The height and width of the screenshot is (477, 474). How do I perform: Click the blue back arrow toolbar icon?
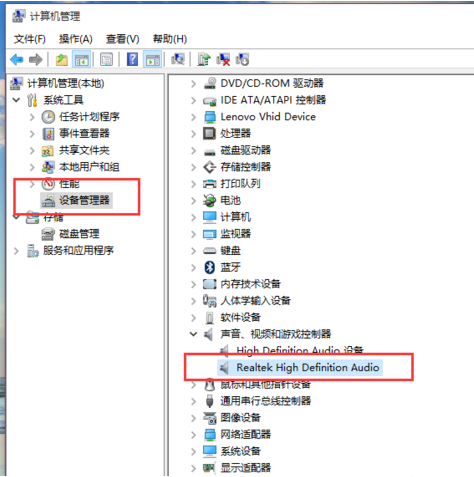[17, 60]
